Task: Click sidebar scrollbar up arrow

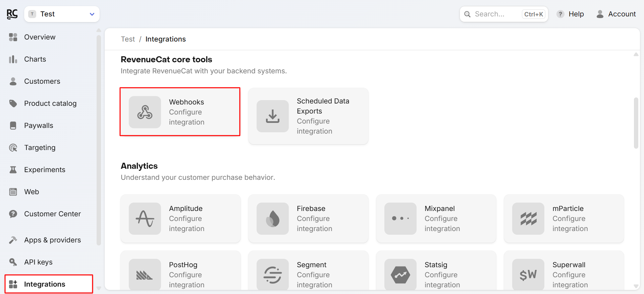Action: (99, 30)
